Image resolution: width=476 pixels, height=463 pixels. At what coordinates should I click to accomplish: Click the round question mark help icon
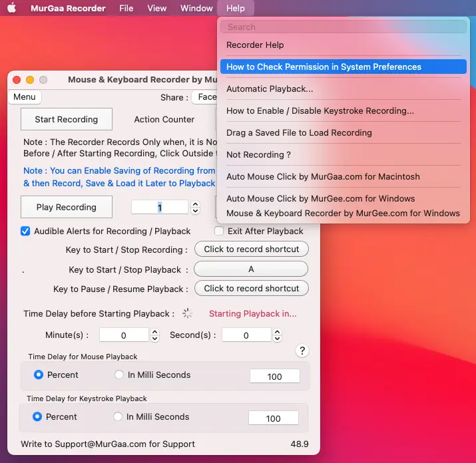point(302,351)
